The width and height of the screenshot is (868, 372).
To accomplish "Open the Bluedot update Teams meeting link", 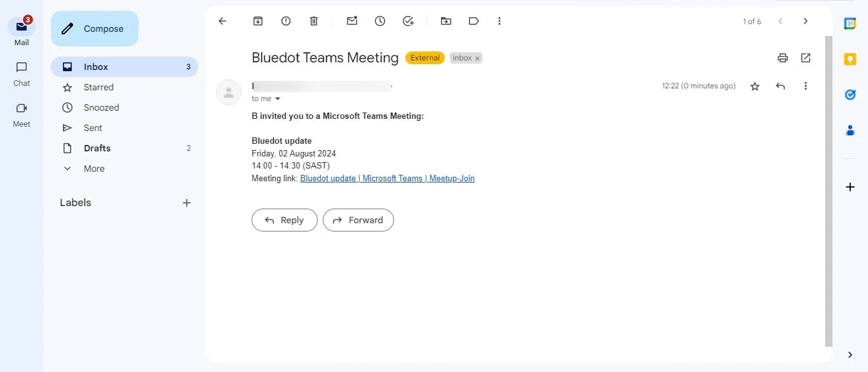I will tap(388, 179).
